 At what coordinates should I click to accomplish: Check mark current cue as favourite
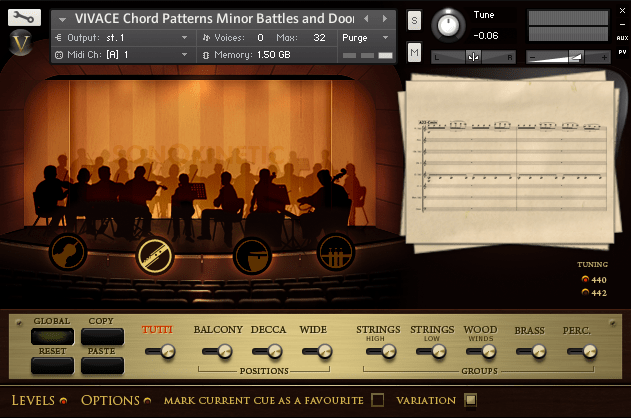coord(377,400)
